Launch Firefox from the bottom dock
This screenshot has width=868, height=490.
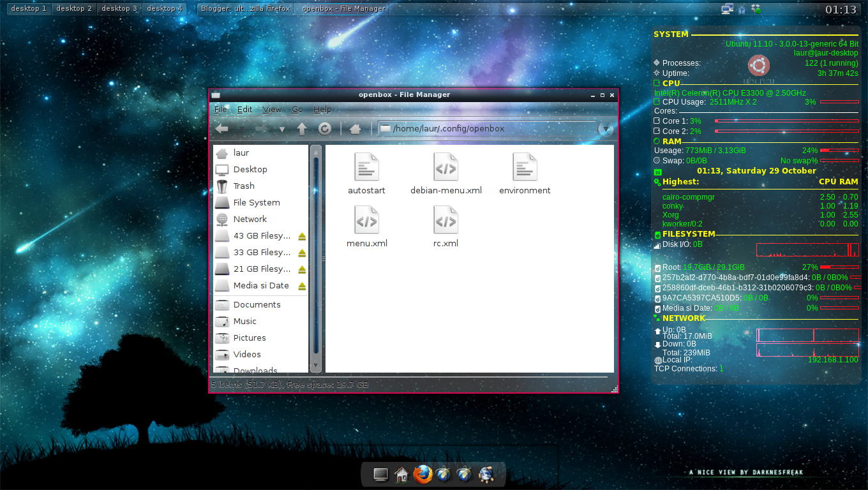423,474
